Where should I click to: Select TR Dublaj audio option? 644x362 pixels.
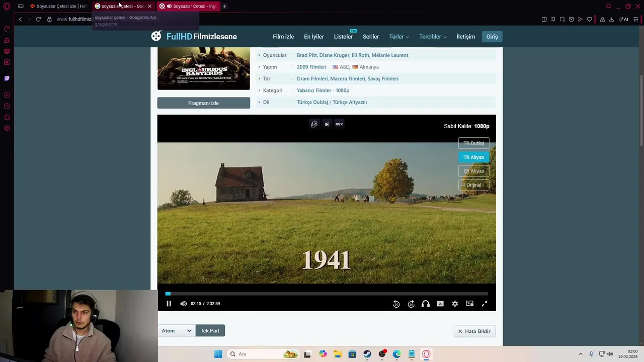coord(473,143)
